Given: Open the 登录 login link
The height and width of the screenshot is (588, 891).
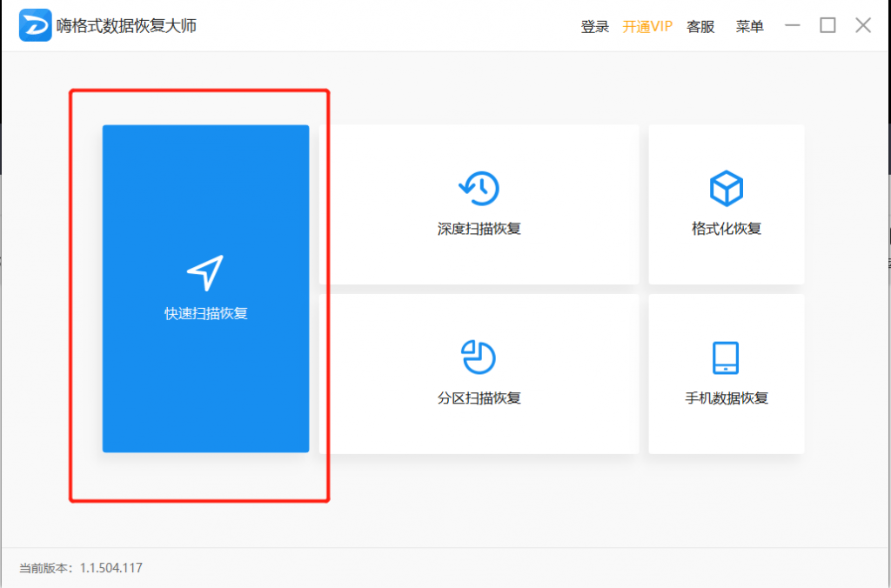Looking at the screenshot, I should pyautogui.click(x=595, y=27).
